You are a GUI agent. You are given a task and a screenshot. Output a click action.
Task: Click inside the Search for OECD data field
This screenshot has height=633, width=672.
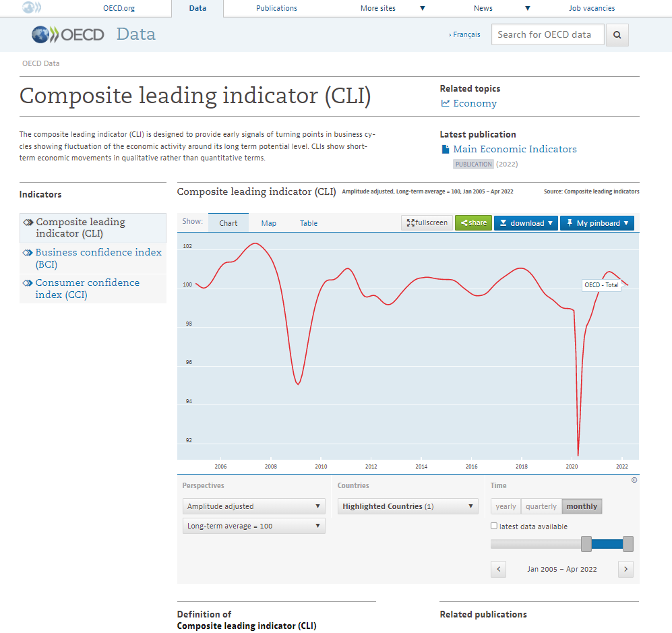(547, 34)
